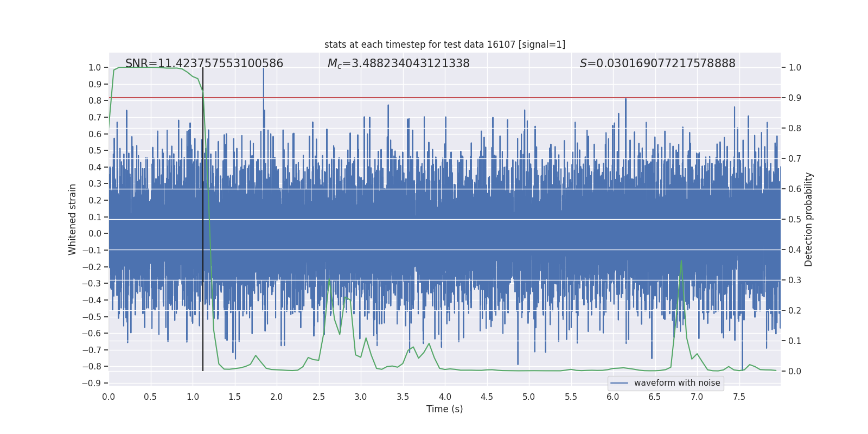
Task: Click the blue line sample in legend
Action: [619, 383]
